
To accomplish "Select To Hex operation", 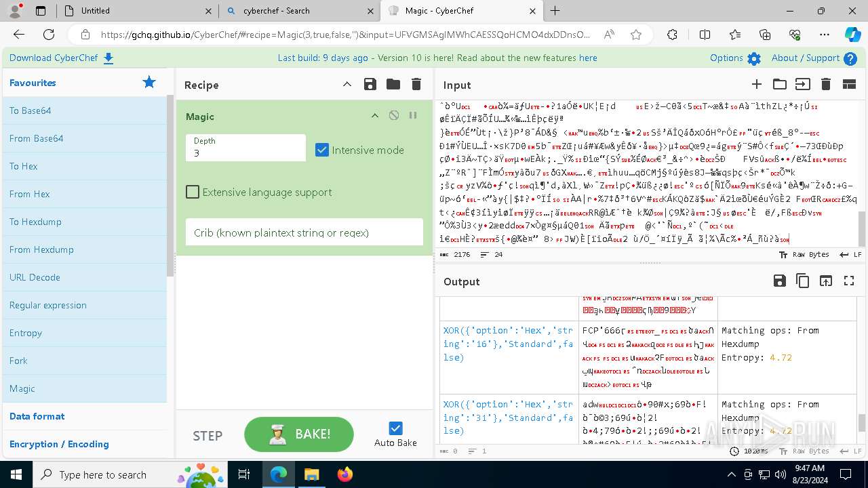I will tap(85, 166).
